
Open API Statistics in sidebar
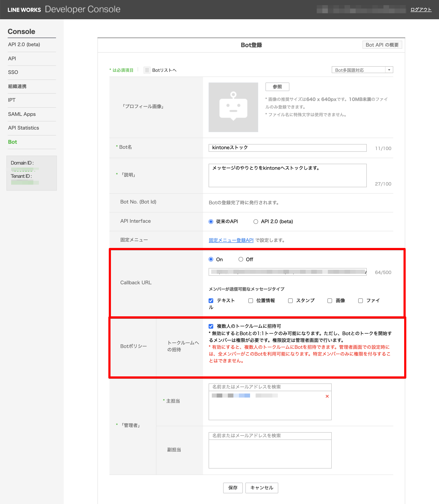(24, 128)
